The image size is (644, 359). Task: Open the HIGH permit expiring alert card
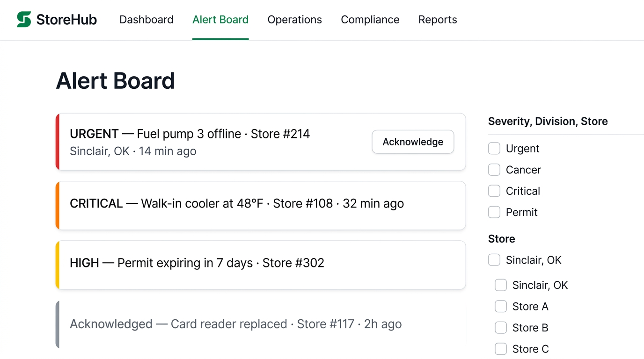(260, 265)
